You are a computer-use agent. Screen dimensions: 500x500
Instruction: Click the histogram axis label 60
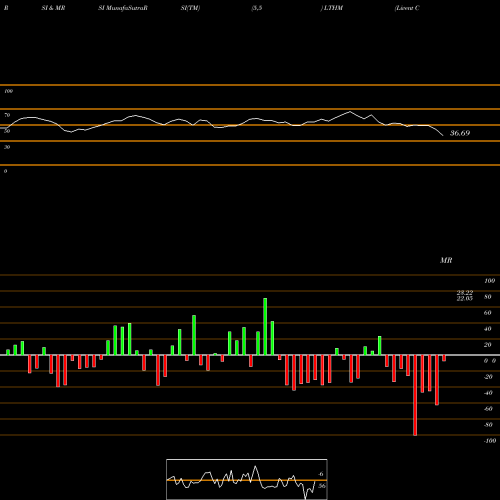pyautogui.click(x=487, y=313)
